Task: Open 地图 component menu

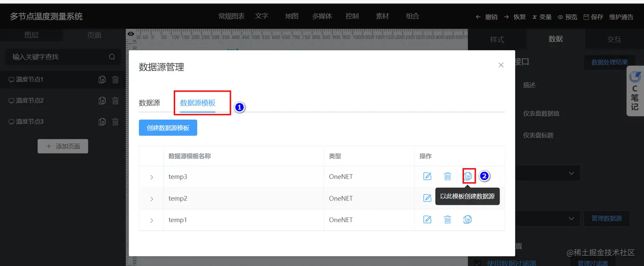Action: pyautogui.click(x=292, y=16)
